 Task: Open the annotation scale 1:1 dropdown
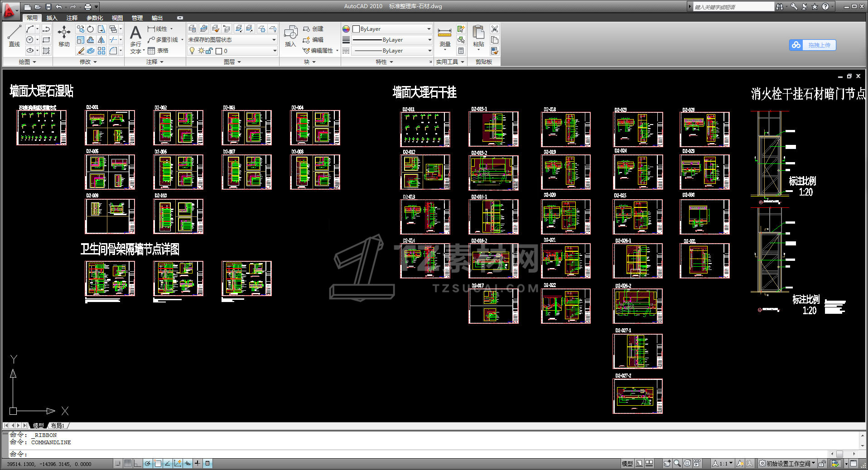(x=723, y=463)
